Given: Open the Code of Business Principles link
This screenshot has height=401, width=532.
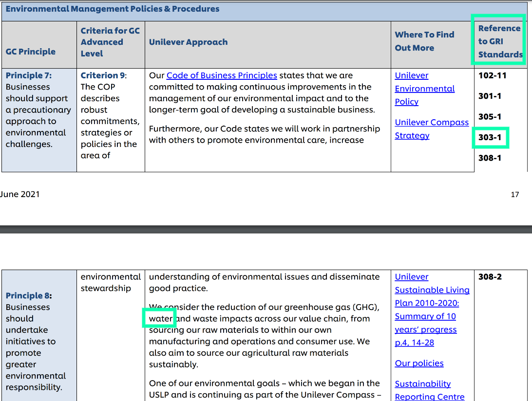Looking at the screenshot, I should [222, 75].
